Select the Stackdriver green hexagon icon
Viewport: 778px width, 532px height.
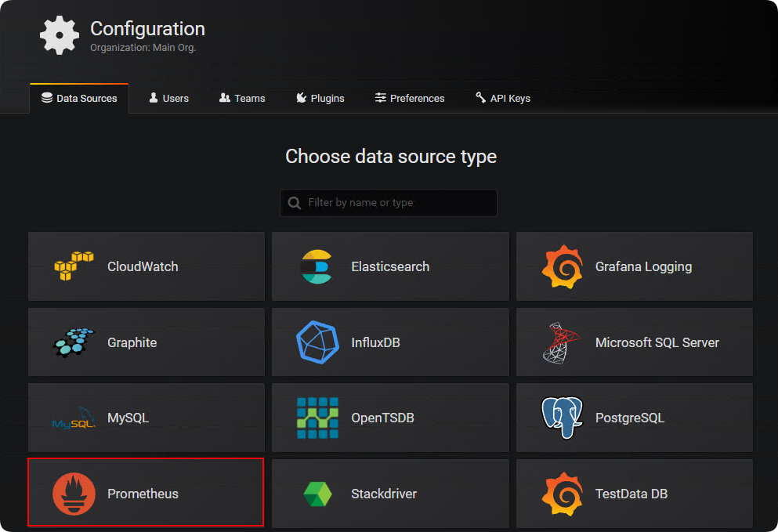pyautogui.click(x=317, y=494)
